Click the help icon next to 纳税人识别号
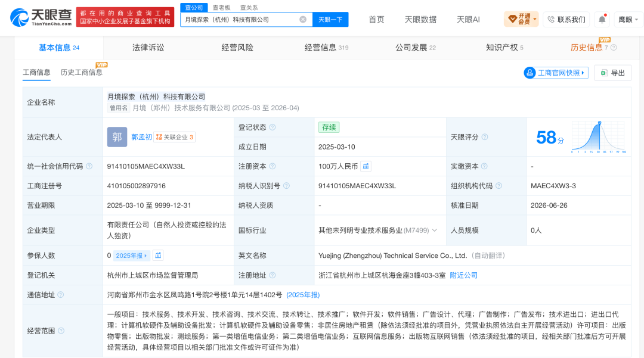The width and height of the screenshot is (644, 358). [286, 186]
